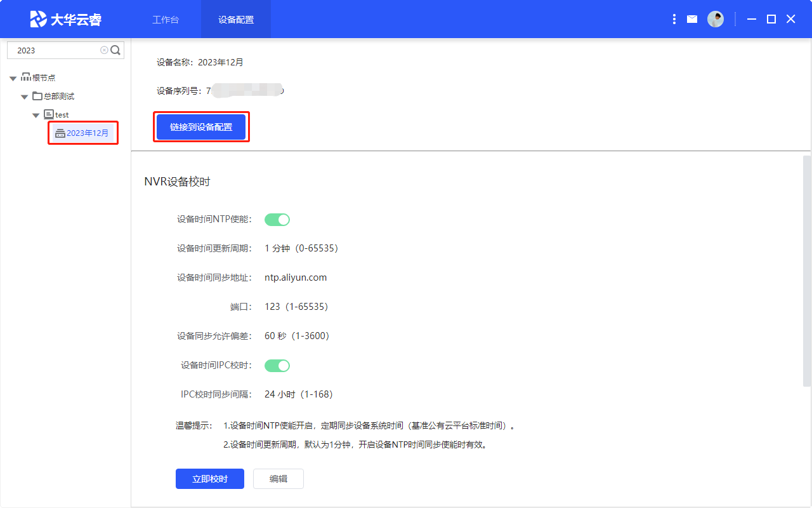Switch to the 工作台 tab

pyautogui.click(x=166, y=20)
